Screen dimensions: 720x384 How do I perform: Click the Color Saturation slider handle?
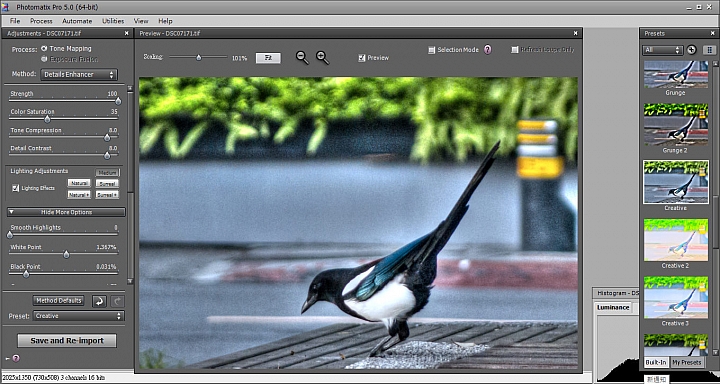pyautogui.click(x=47, y=119)
